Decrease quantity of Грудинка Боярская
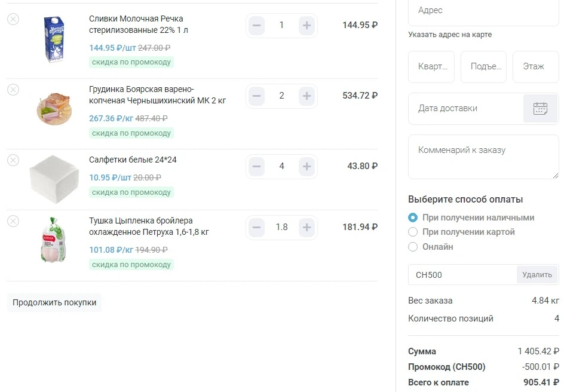Viewport: 567px width, 392px height. pos(256,96)
